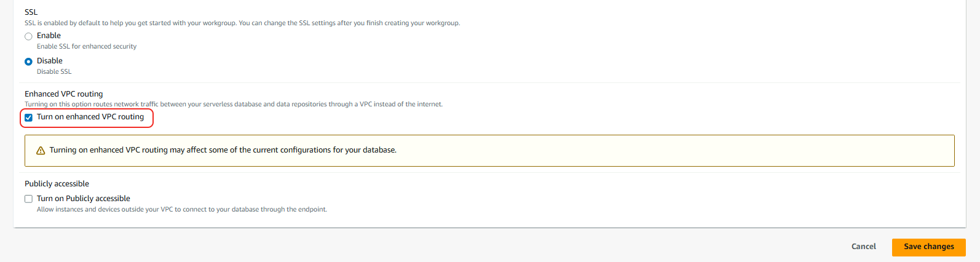Viewport: 980px width, 262px height.
Task: Click the Save changes button
Action: (928, 247)
